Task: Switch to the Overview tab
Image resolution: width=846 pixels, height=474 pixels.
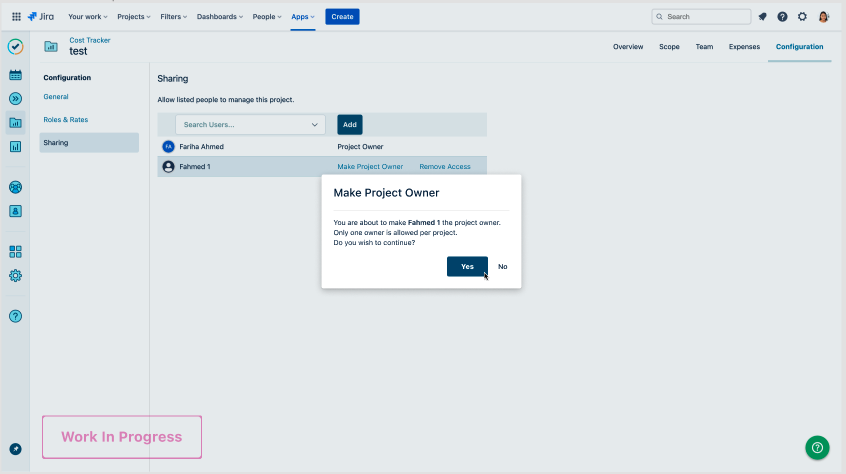Action: pos(628,47)
